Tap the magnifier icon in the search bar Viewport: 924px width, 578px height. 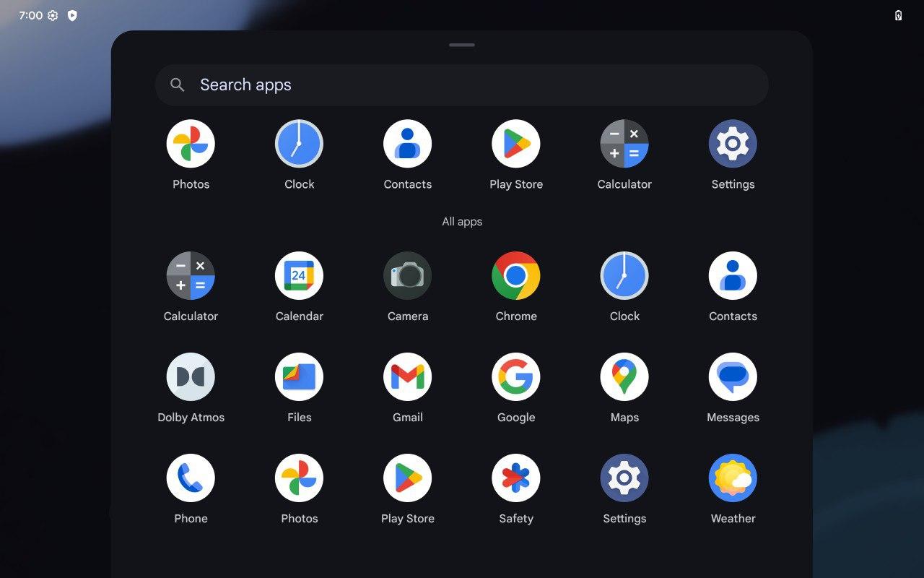pos(178,85)
